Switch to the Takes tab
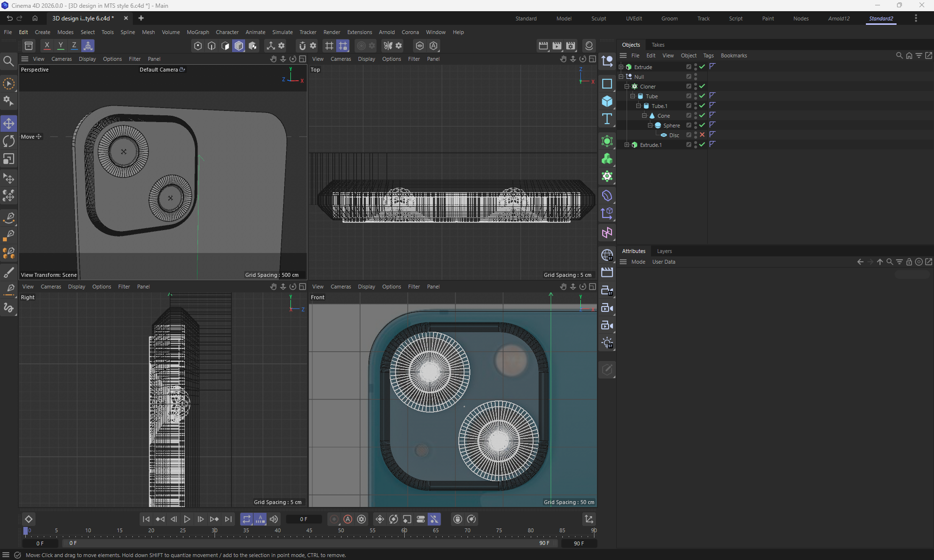This screenshot has width=934, height=560. [658, 45]
